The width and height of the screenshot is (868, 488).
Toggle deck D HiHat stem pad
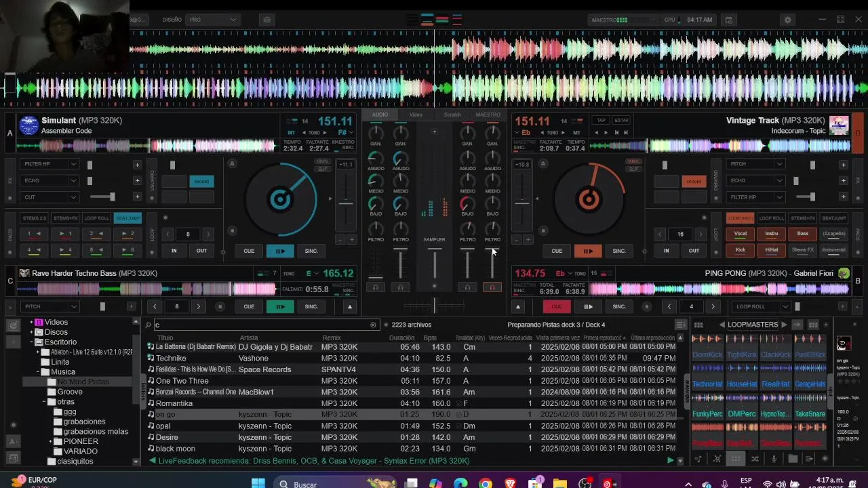pyautogui.click(x=772, y=250)
